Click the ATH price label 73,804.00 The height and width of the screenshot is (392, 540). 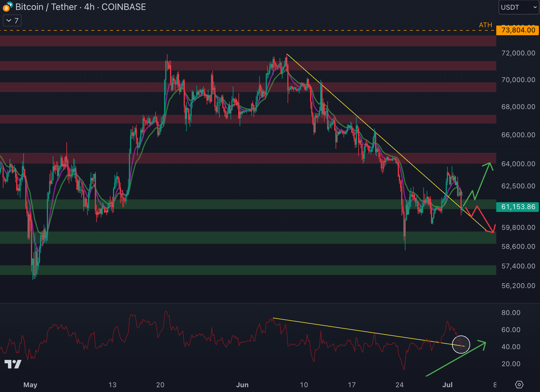pos(518,30)
